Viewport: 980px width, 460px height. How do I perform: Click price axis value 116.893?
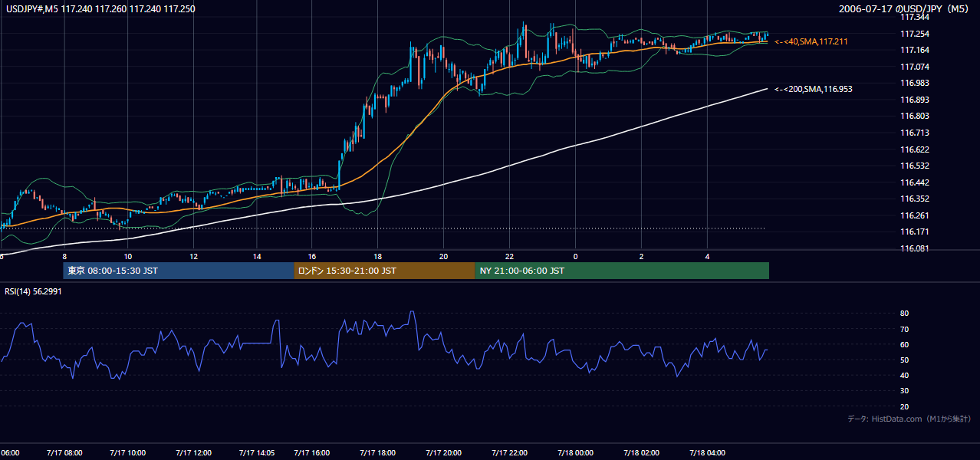[915, 100]
